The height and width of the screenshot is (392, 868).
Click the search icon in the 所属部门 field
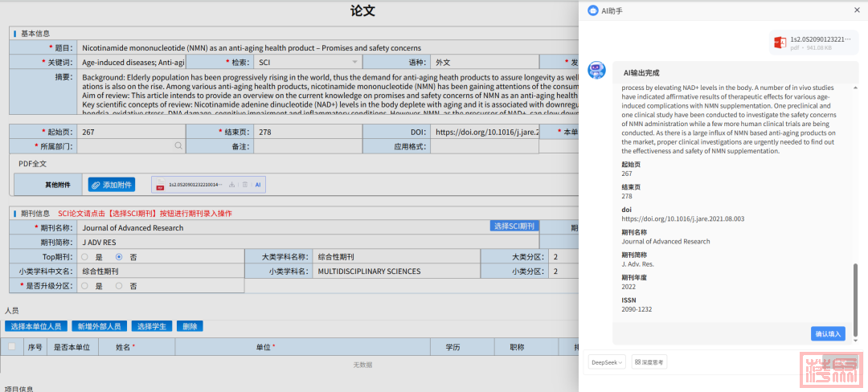click(x=178, y=146)
